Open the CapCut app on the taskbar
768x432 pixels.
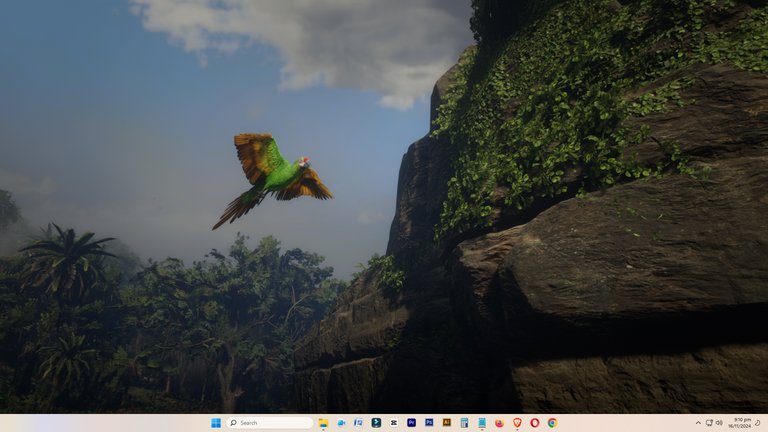point(394,423)
